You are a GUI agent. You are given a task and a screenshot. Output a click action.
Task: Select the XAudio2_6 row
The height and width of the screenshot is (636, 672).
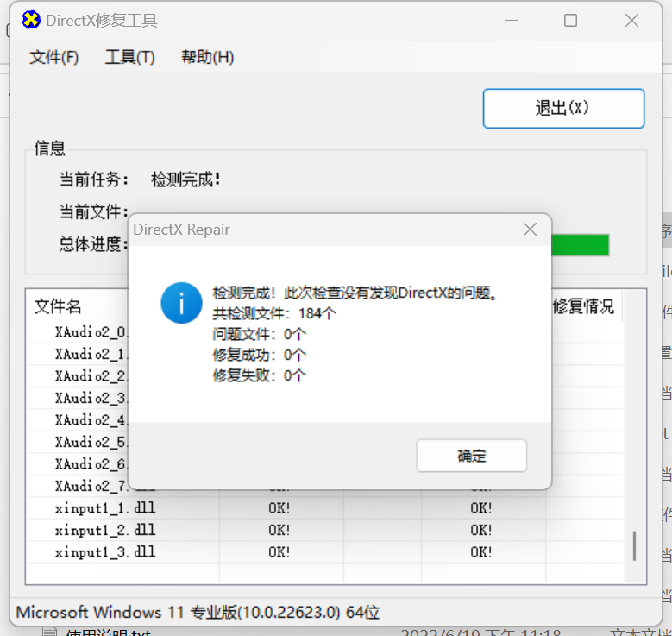pyautogui.click(x=78, y=464)
